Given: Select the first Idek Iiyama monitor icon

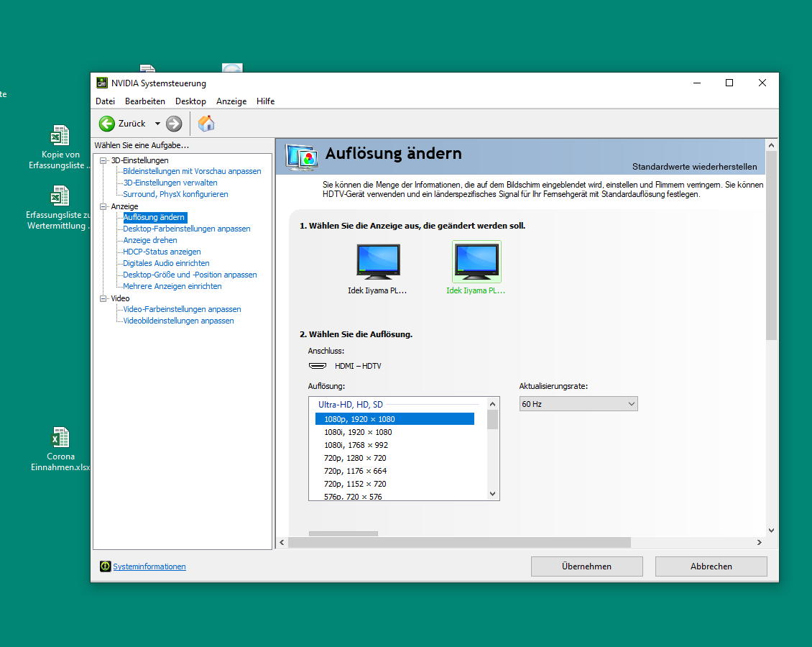Looking at the screenshot, I should pyautogui.click(x=378, y=262).
